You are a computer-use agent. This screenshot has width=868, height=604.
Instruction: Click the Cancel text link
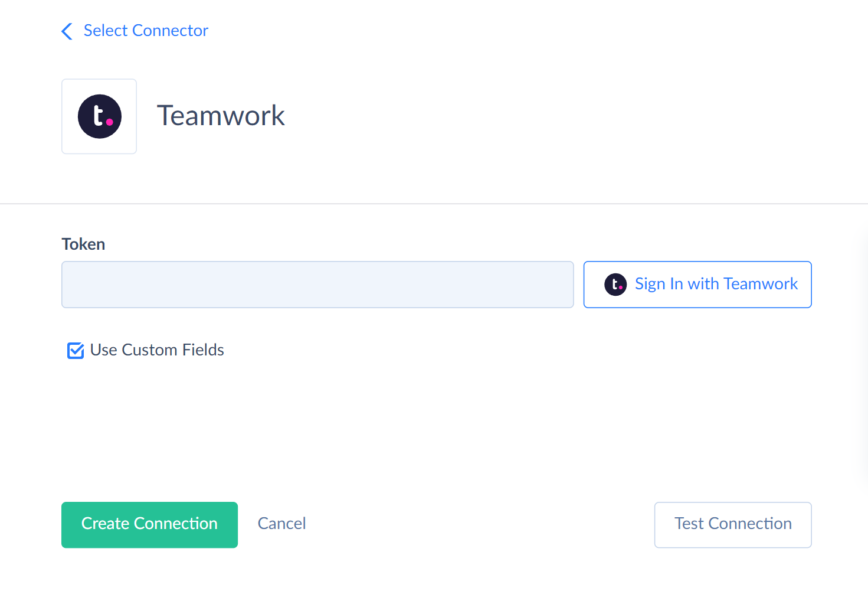coord(281,524)
